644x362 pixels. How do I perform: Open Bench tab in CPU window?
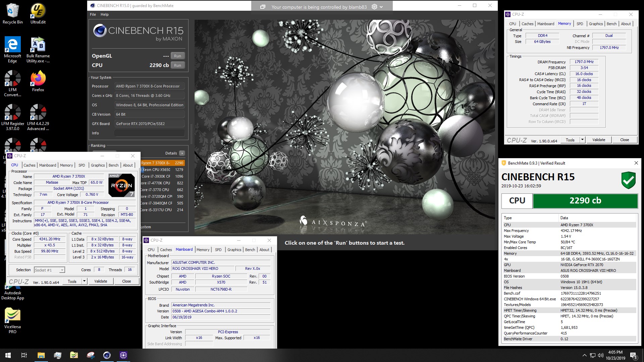114,165
